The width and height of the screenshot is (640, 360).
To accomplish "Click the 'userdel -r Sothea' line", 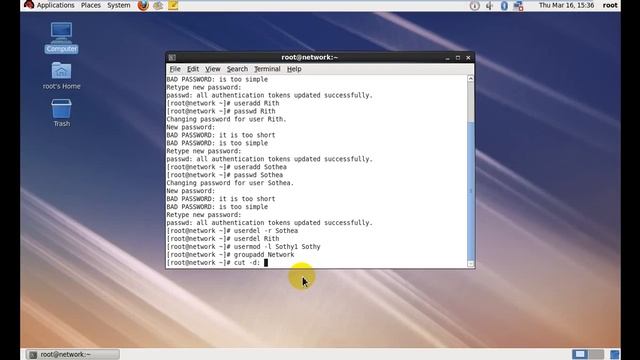I will click(232, 231).
